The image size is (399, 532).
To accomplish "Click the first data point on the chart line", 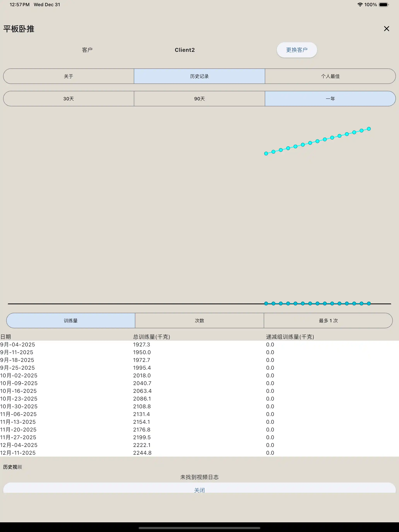I will pos(266,153).
